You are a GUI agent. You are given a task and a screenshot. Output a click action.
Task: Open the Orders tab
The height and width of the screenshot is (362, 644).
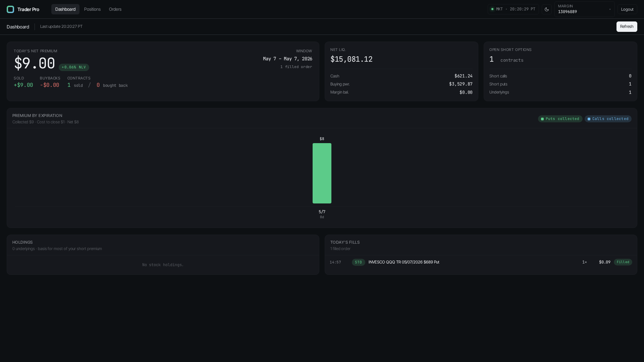point(115,9)
